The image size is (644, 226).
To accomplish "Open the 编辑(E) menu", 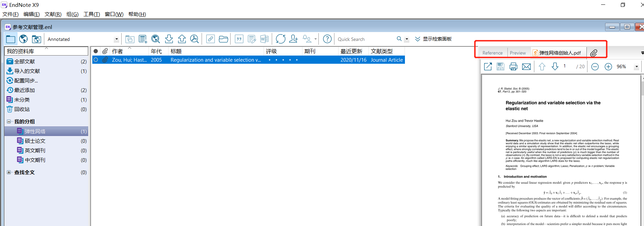I will [32, 14].
